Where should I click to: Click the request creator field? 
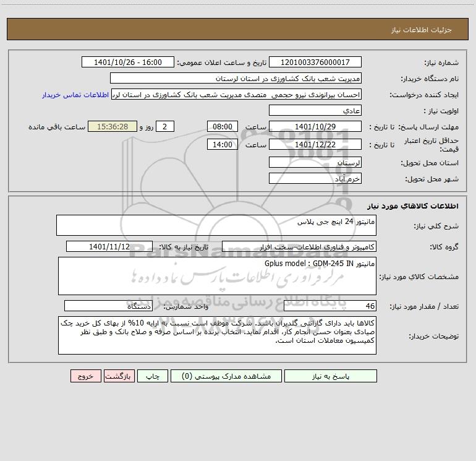point(237,95)
